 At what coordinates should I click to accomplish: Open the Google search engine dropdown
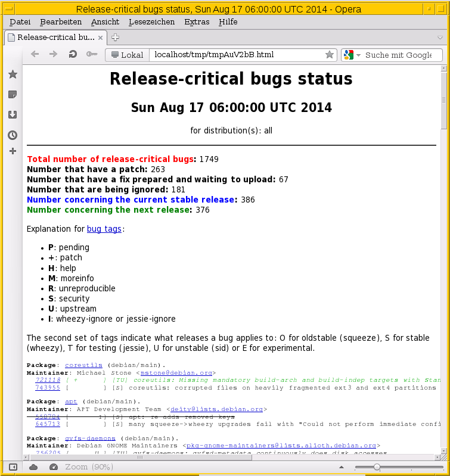click(352, 55)
